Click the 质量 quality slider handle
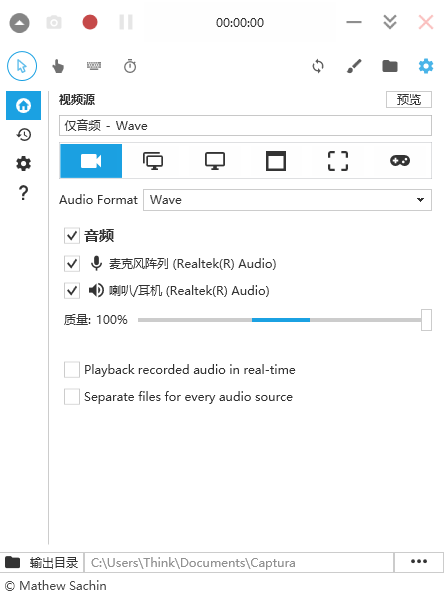 pos(426,320)
